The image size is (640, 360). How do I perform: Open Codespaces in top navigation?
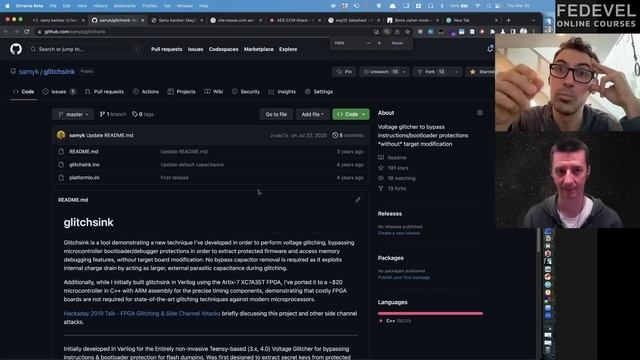(223, 49)
